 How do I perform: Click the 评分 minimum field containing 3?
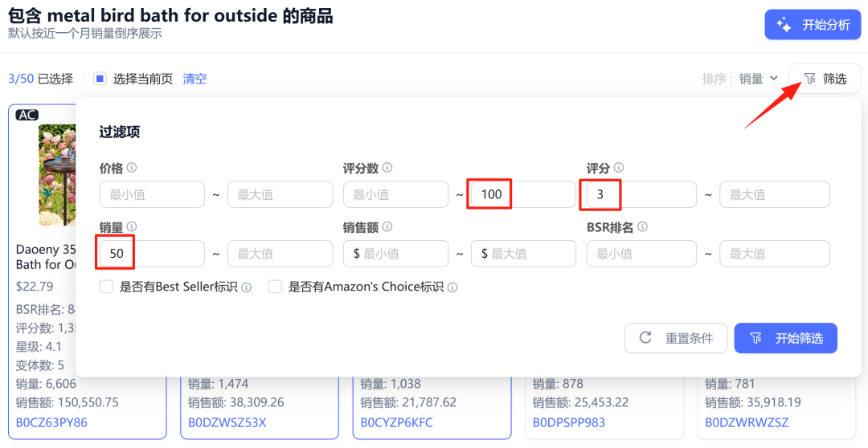tap(641, 194)
